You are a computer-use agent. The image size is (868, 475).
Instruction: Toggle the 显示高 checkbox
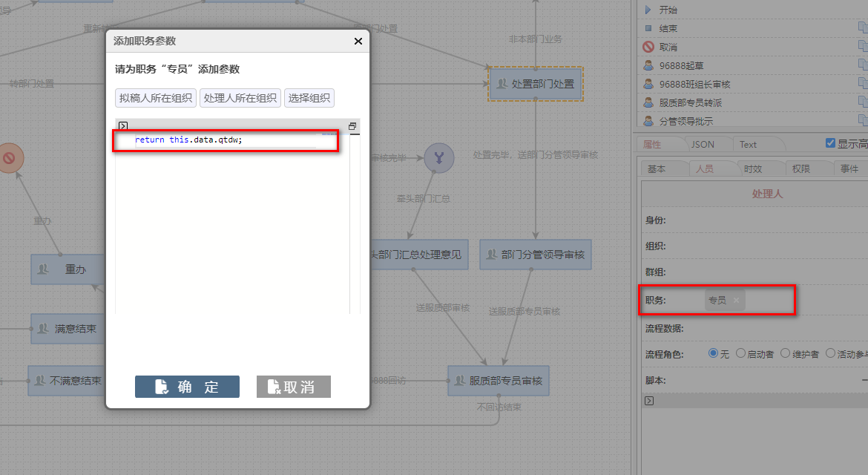pyautogui.click(x=830, y=142)
